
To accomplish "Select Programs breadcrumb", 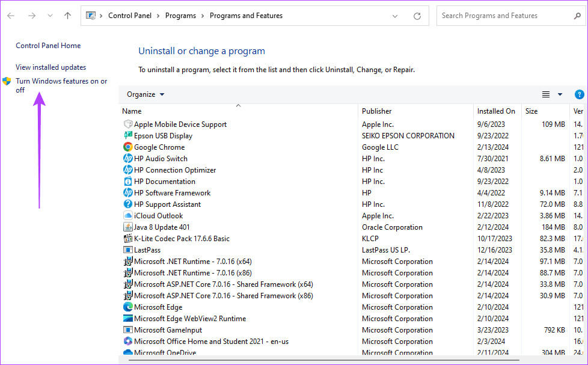I will 180,16.
